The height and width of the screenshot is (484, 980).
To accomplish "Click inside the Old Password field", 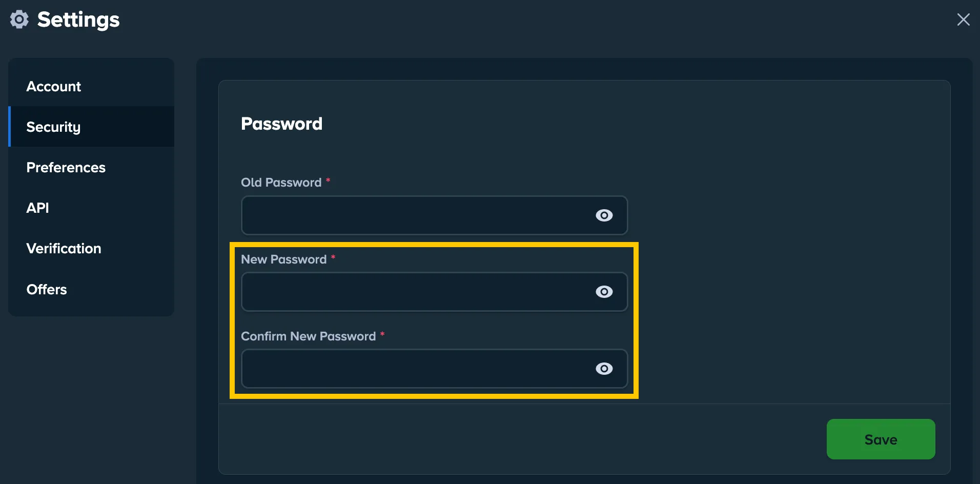I will 410,215.
